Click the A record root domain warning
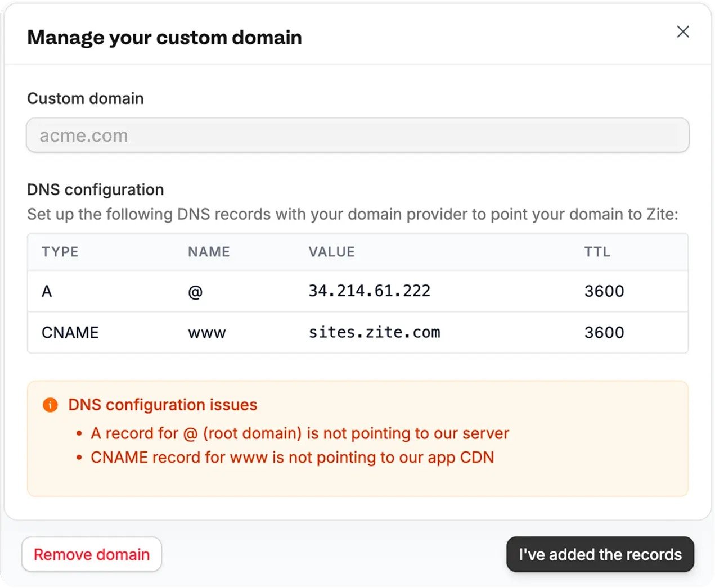 coord(300,433)
